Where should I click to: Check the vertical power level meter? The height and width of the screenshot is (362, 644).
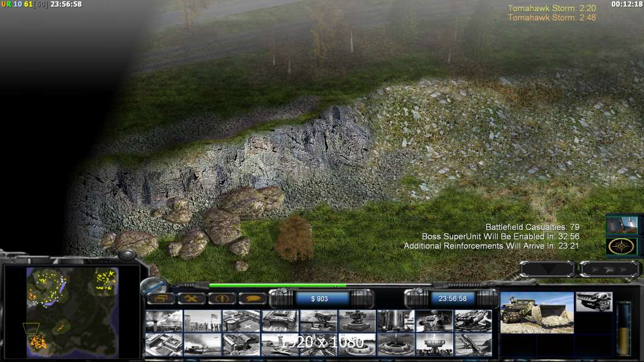tap(623, 328)
